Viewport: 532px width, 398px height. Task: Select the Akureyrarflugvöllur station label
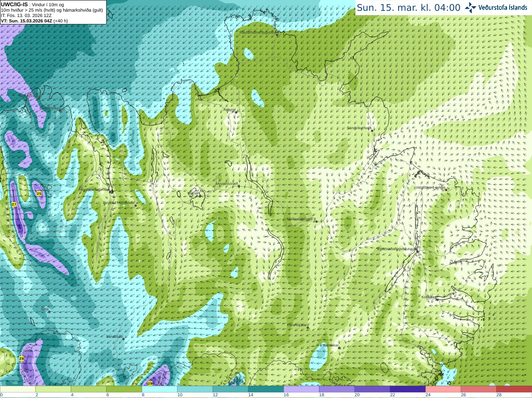click(94, 189)
